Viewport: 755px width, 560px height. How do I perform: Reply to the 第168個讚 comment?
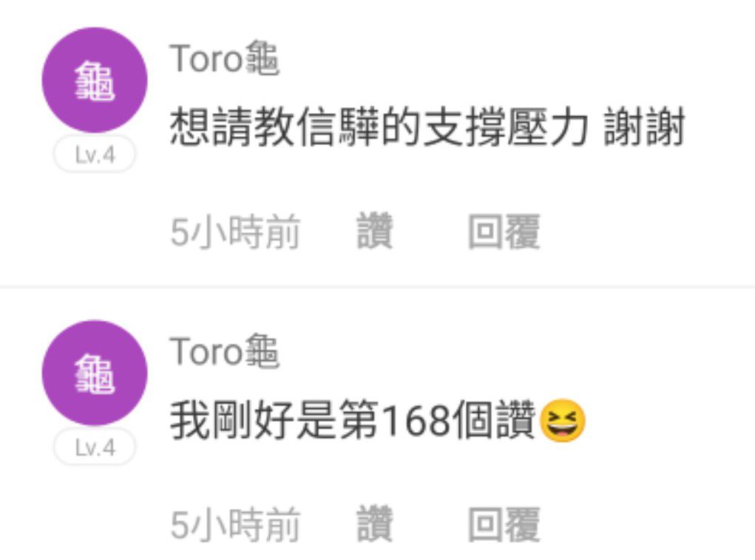point(504,524)
